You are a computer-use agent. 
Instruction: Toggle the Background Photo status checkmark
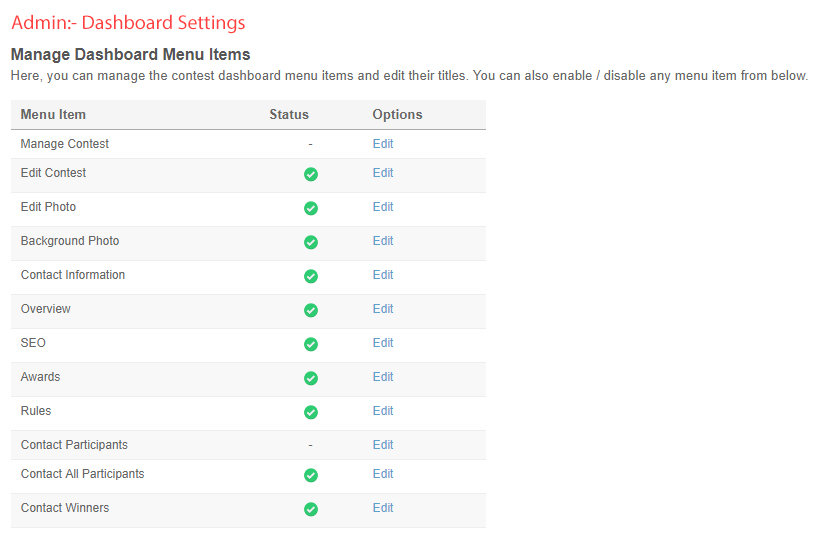310,242
